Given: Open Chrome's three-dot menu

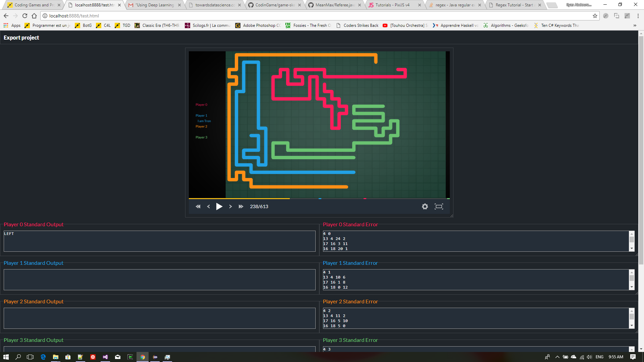Looking at the screenshot, I should pos(638,16).
